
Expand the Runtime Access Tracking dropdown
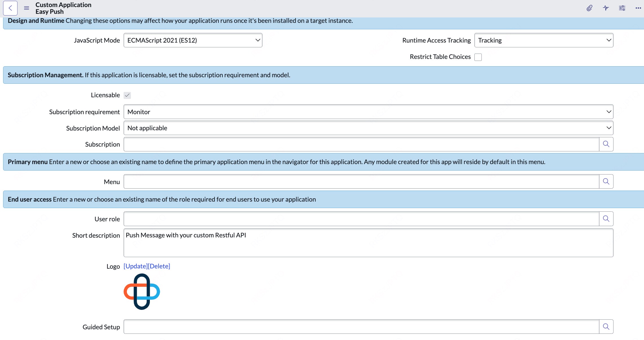coord(544,40)
